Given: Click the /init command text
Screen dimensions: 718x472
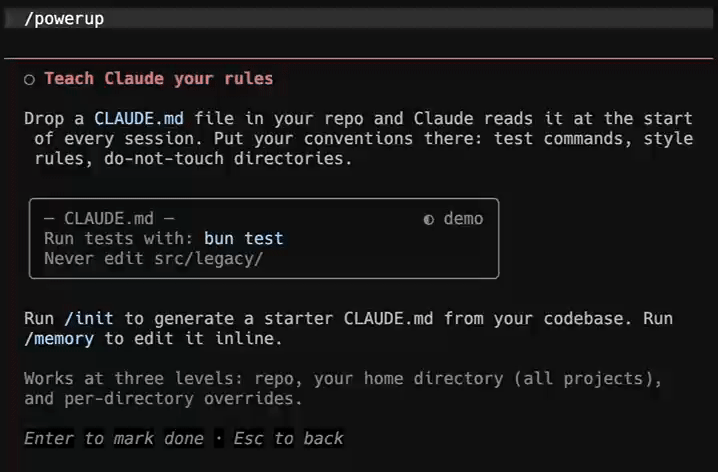Looking at the screenshot, I should 89,318.
